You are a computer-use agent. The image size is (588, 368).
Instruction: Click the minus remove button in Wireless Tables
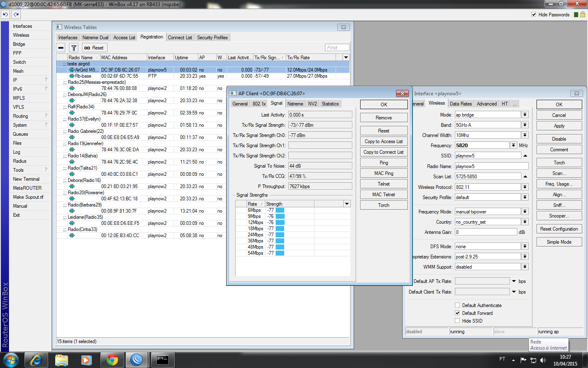(61, 48)
